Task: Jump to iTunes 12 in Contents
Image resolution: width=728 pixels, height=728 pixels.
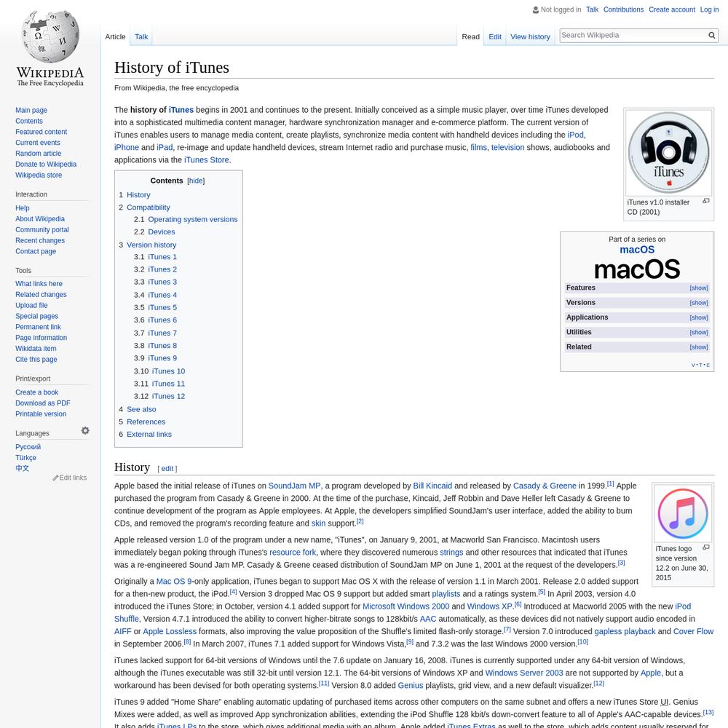Action: 168,396
